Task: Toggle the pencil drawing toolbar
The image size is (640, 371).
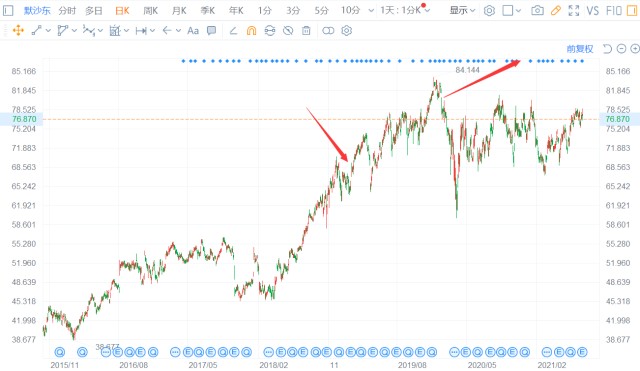Action: [x=556, y=11]
